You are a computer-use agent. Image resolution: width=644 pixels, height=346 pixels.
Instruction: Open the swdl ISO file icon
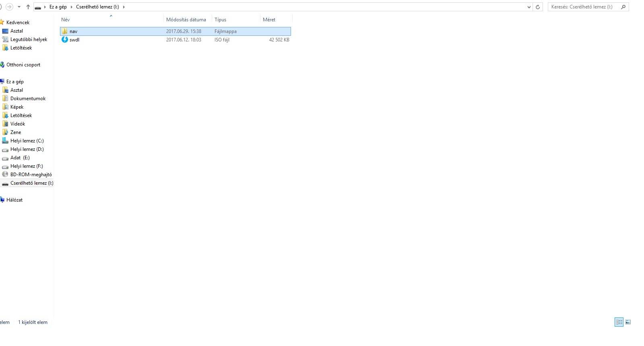(65, 39)
